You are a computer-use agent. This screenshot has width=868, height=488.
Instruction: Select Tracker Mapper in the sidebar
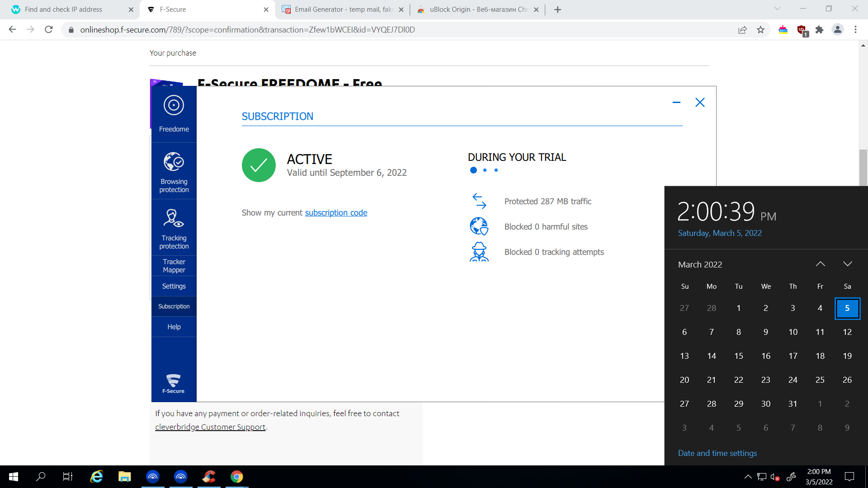pyautogui.click(x=174, y=266)
